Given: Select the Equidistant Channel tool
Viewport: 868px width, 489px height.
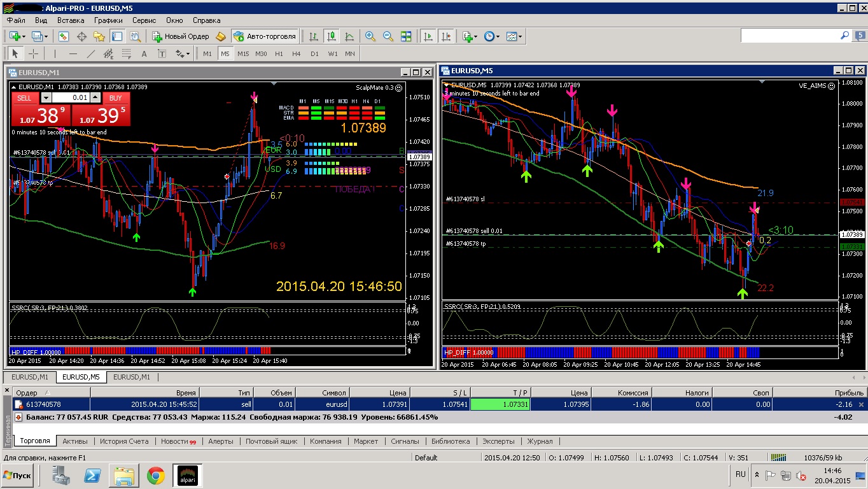Looking at the screenshot, I should (108, 53).
